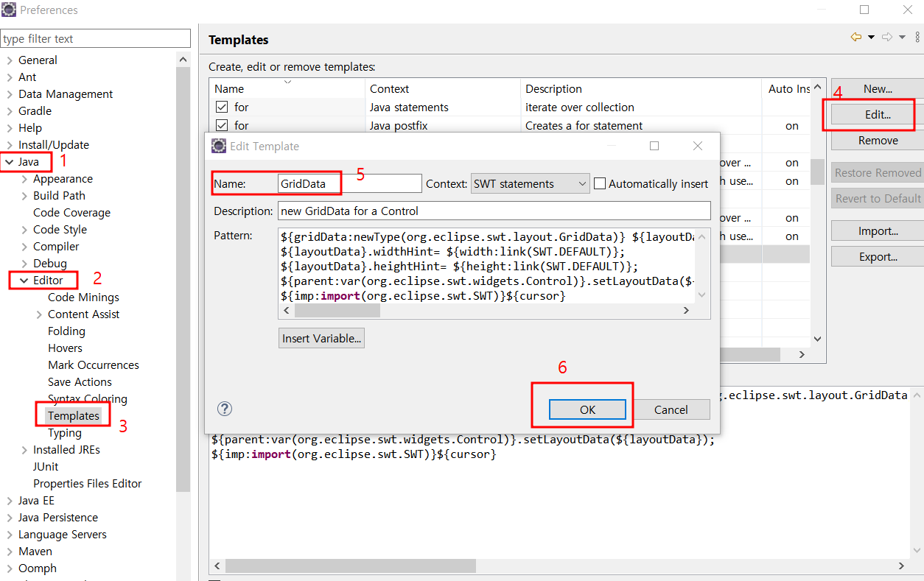Click the New... button

pos(877,88)
